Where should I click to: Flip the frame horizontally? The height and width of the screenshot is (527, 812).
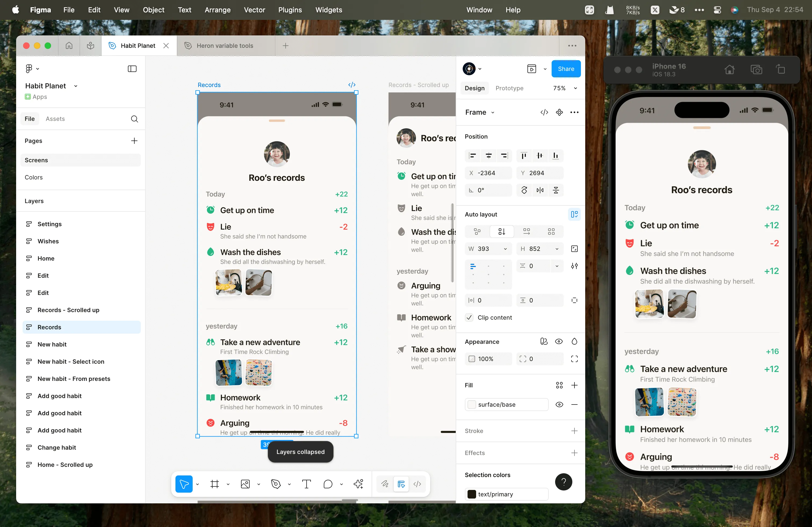point(540,190)
